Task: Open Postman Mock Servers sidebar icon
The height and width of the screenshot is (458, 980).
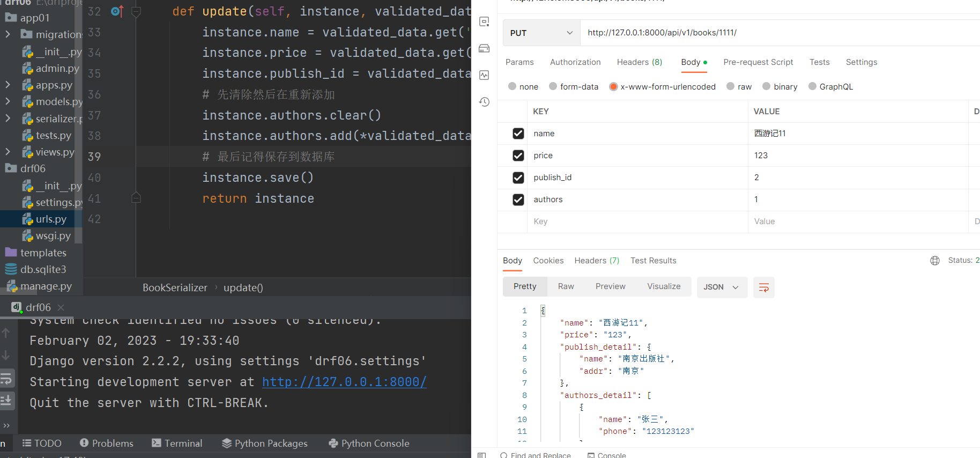Action: pos(484,48)
